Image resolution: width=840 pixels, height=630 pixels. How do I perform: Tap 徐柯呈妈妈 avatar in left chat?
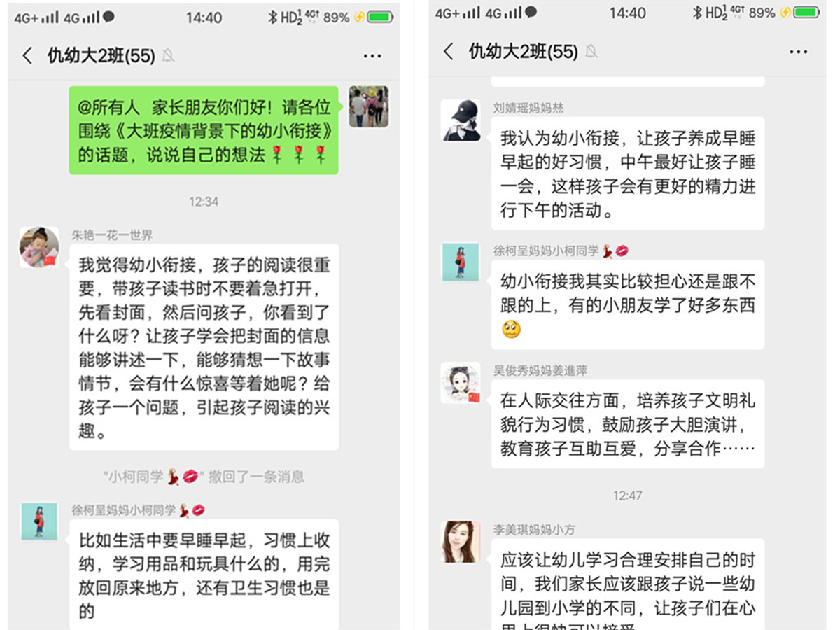tap(39, 521)
